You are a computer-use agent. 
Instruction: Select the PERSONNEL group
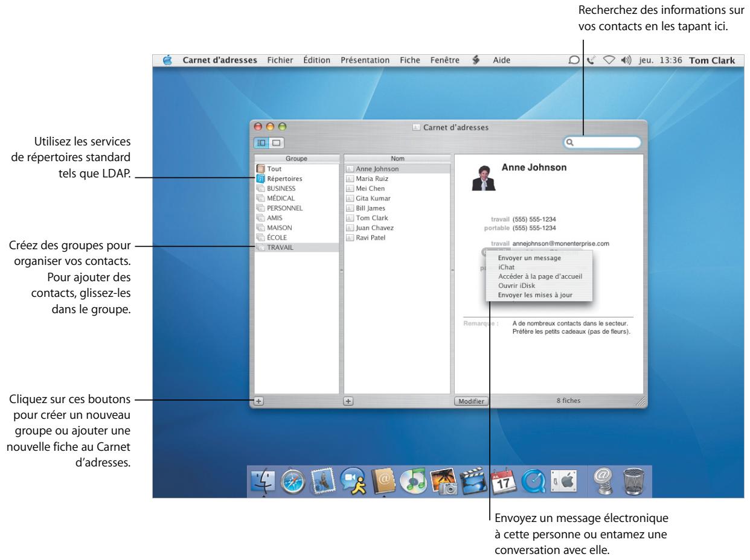296,208
